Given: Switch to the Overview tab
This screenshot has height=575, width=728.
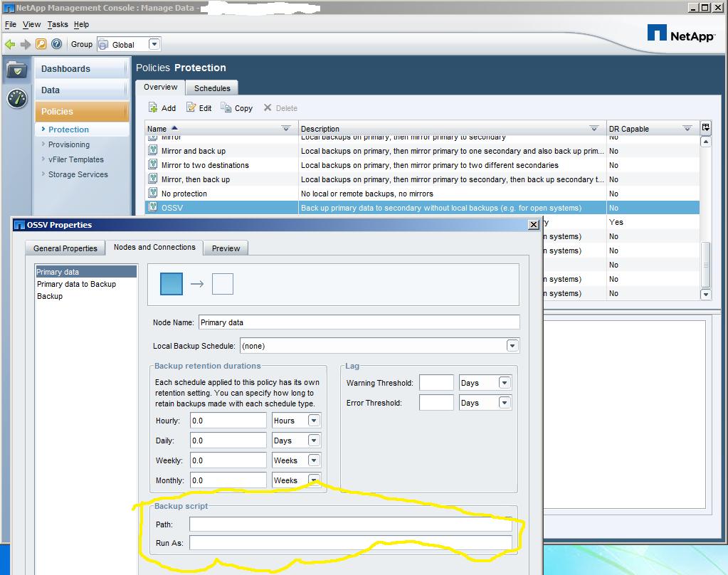Looking at the screenshot, I should coord(160,87).
